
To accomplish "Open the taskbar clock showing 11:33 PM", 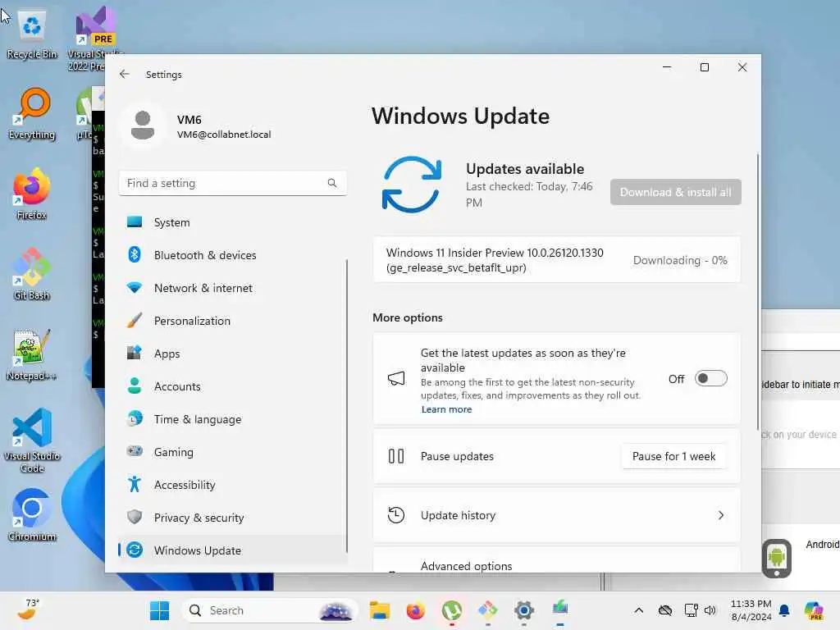I will point(751,610).
